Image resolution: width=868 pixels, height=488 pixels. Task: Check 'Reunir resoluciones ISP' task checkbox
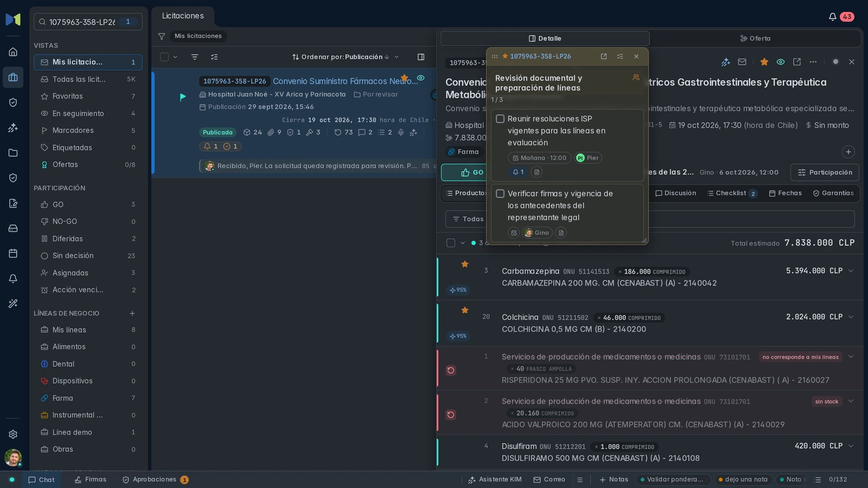[x=500, y=119]
